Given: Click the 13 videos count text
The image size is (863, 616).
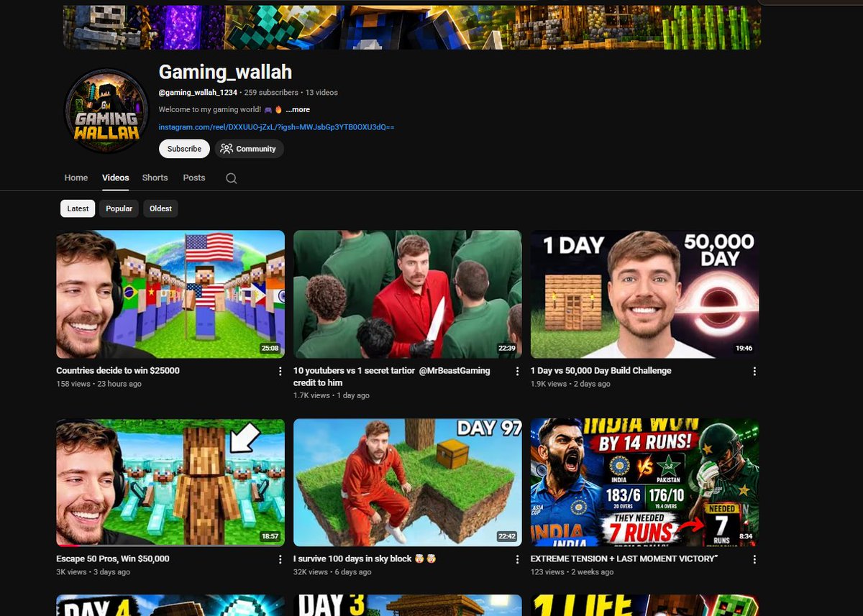Looking at the screenshot, I should coord(321,93).
